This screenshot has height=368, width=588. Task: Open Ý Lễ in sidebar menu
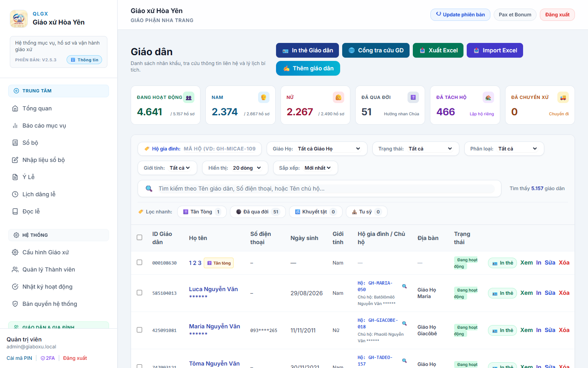coord(58,177)
